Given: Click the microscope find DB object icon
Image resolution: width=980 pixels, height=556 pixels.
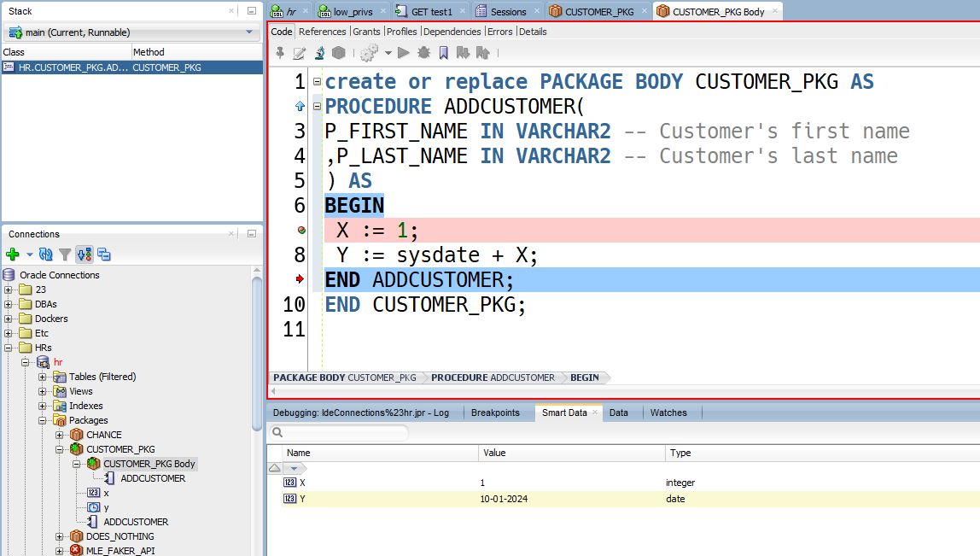Looking at the screenshot, I should pyautogui.click(x=319, y=53).
